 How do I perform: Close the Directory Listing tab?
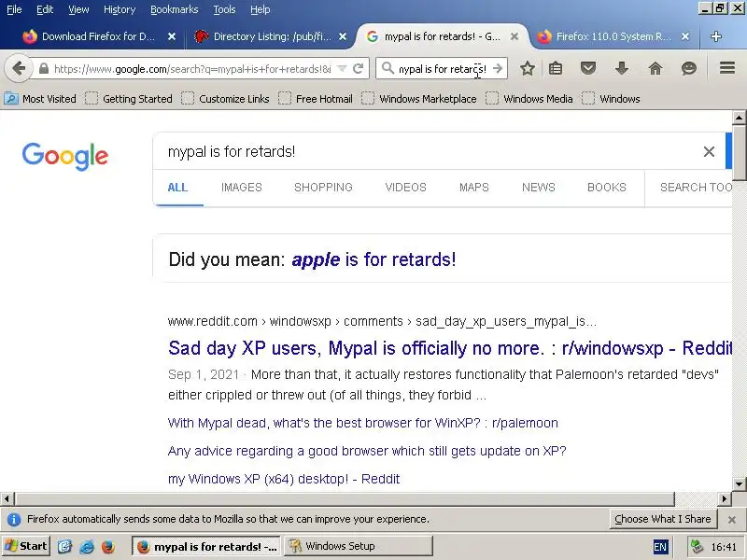click(x=343, y=36)
